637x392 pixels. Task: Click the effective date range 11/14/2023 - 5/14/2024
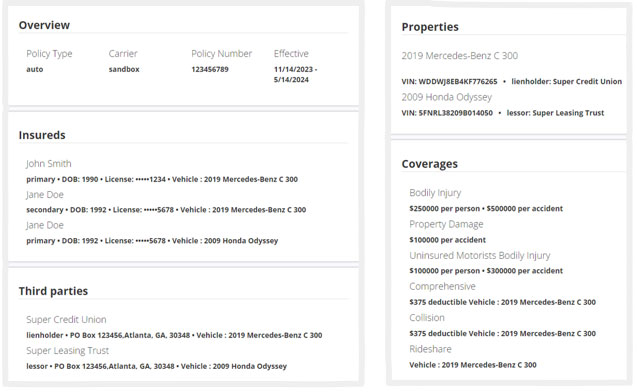point(295,74)
